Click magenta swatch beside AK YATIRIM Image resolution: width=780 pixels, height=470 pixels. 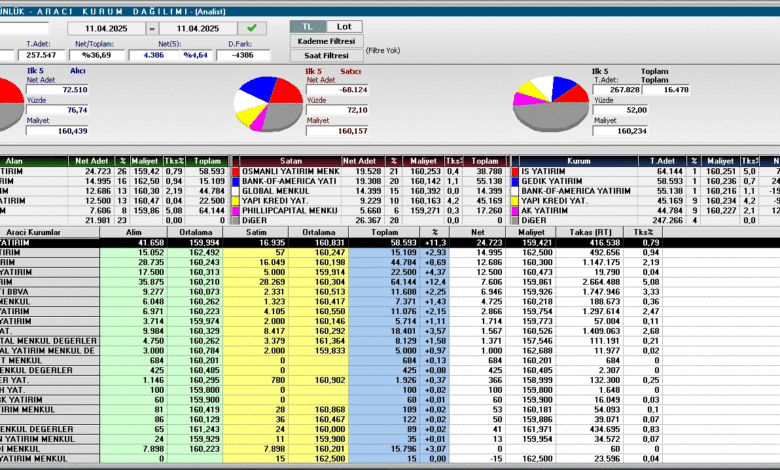[515, 211]
